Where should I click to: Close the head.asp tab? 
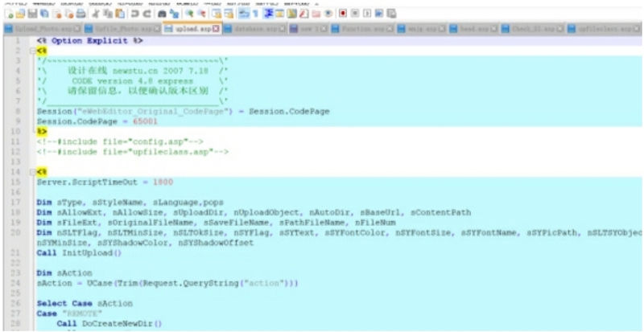coord(495,29)
